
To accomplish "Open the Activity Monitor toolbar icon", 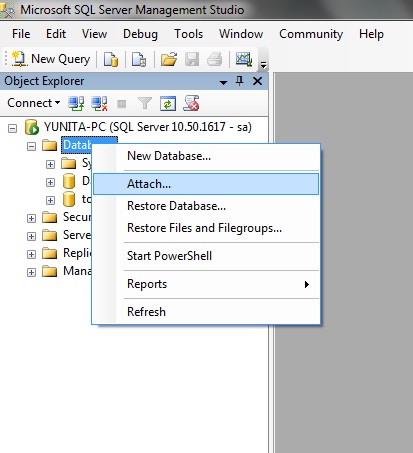I will [244, 59].
